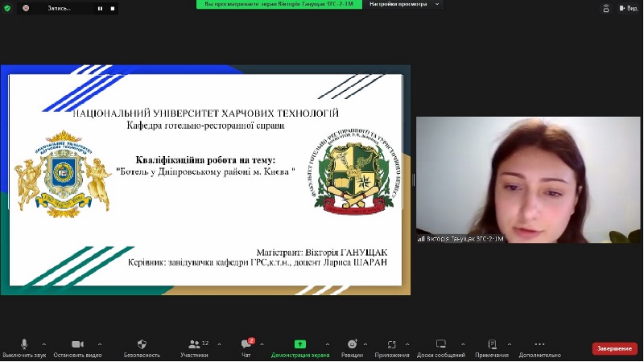The image size is (644, 362).
Task: Stop the camera (Остановить видео)
Action: click(77, 348)
